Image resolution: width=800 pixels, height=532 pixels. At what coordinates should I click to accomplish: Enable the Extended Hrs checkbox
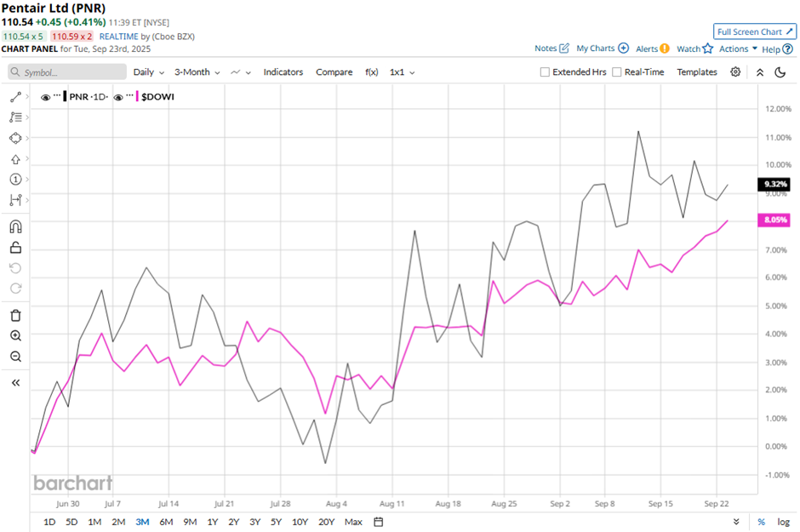[545, 72]
